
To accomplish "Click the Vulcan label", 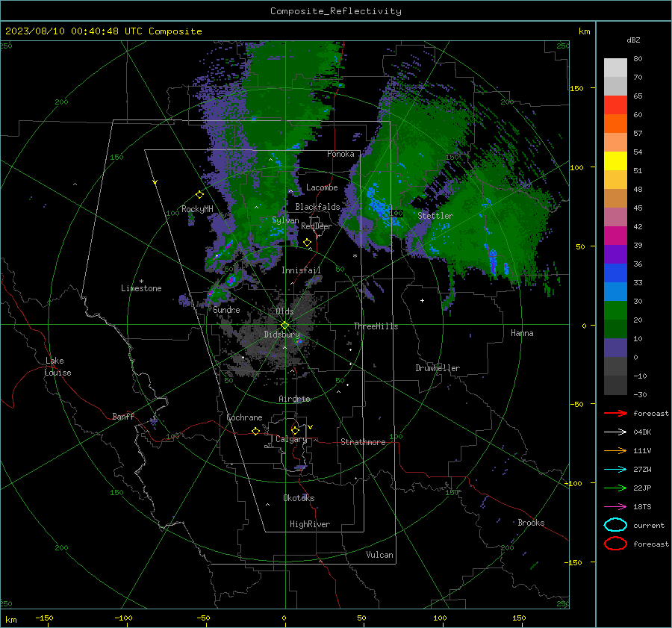I will 379,555.
